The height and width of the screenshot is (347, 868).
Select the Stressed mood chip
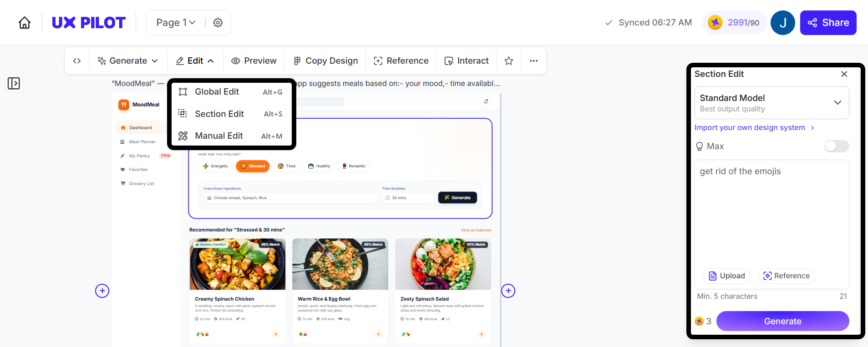253,166
